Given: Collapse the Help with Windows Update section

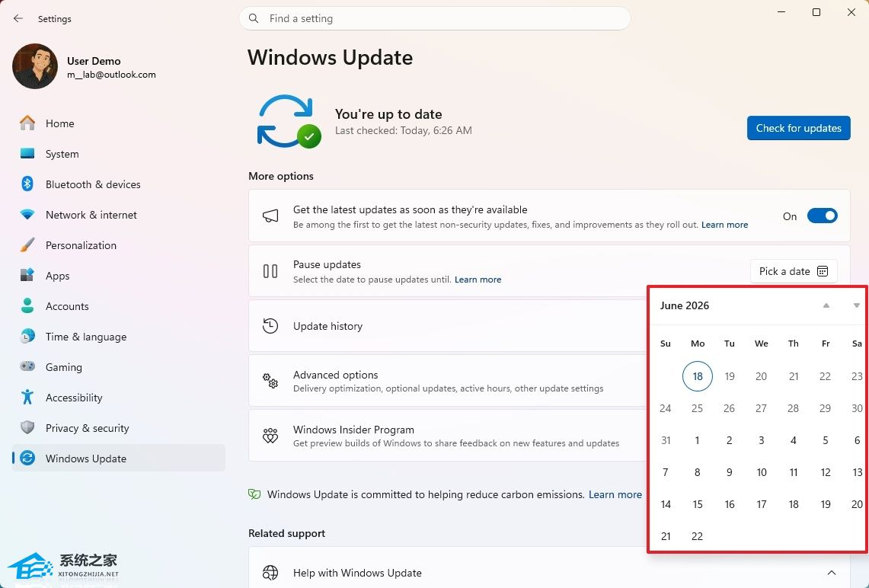Looking at the screenshot, I should click(x=832, y=573).
